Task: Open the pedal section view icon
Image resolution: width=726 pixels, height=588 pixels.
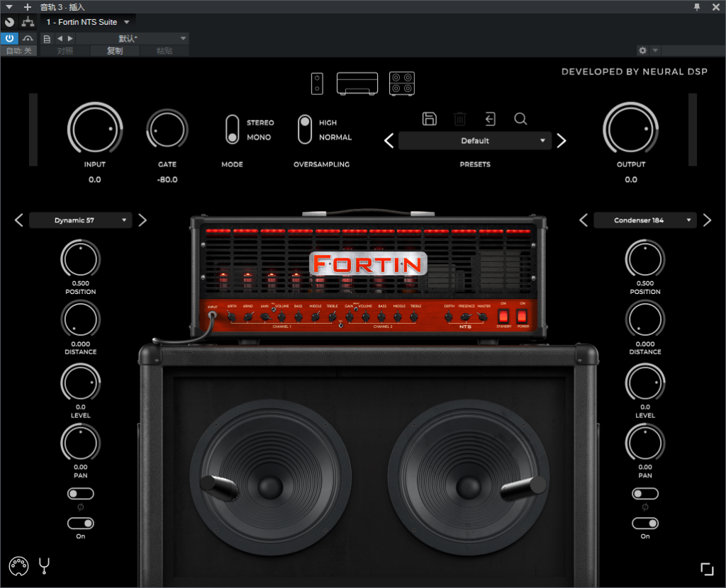Action: pyautogui.click(x=317, y=84)
